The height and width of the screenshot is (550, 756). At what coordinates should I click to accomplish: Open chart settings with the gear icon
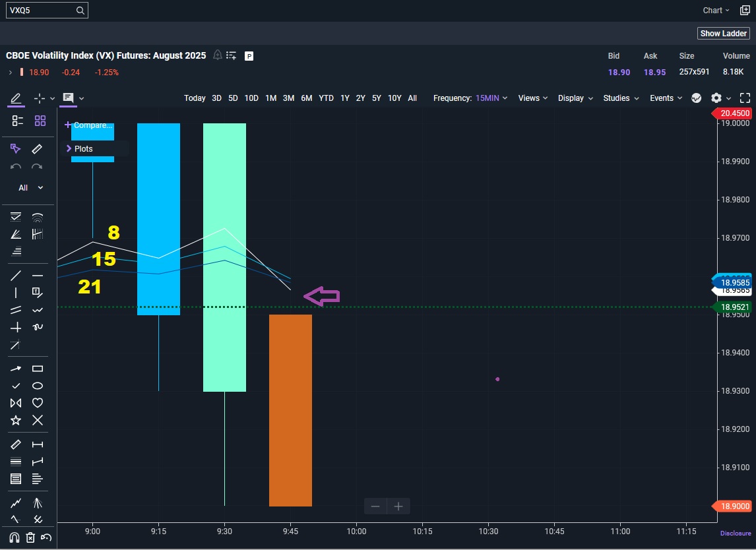716,98
